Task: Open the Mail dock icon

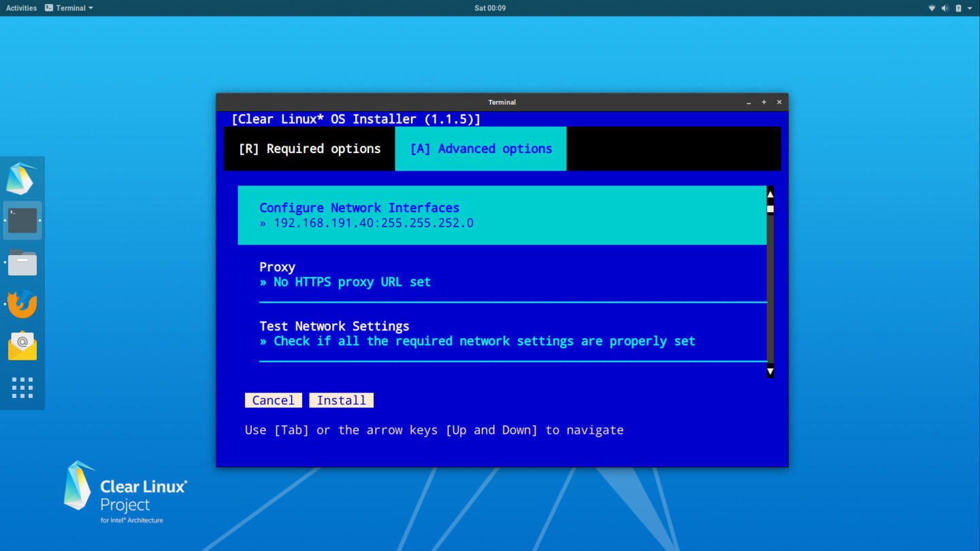Action: point(22,346)
